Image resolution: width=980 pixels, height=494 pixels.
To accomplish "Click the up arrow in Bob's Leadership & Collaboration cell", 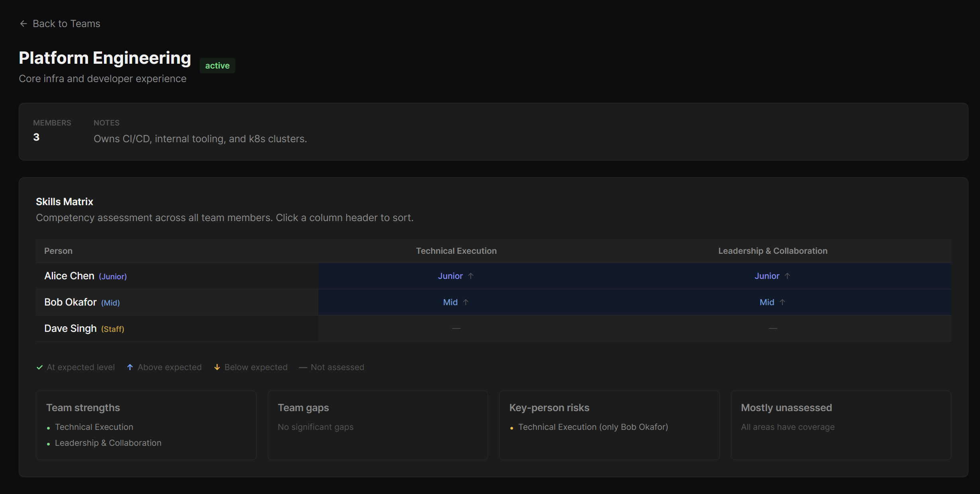I will (x=782, y=302).
